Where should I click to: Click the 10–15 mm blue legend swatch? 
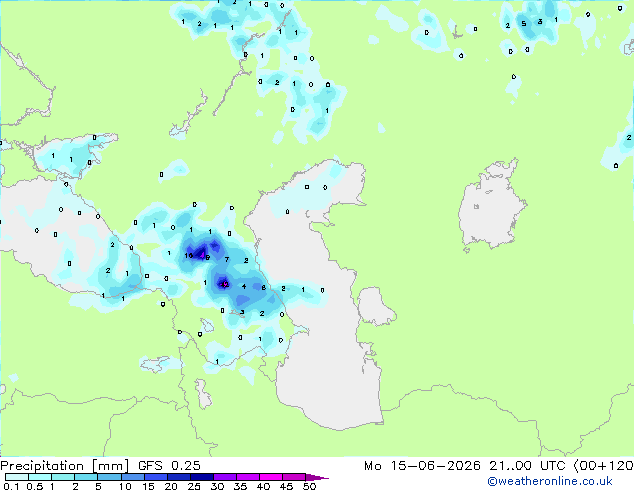point(133,477)
